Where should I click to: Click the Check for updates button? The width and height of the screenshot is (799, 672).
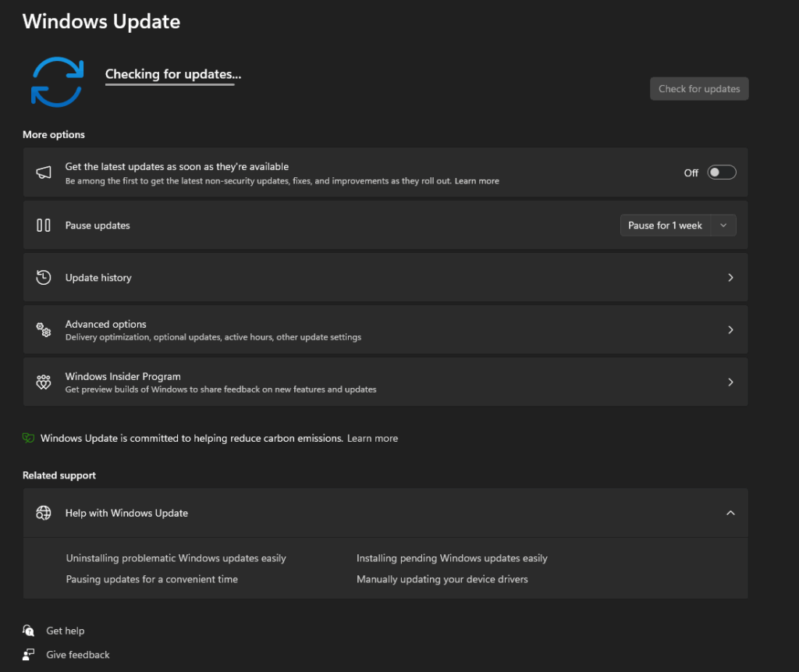pyautogui.click(x=699, y=89)
